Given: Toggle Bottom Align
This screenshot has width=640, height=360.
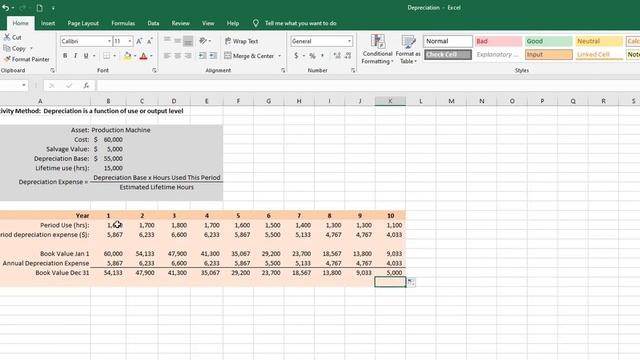Looking at the screenshot, I should point(188,41).
